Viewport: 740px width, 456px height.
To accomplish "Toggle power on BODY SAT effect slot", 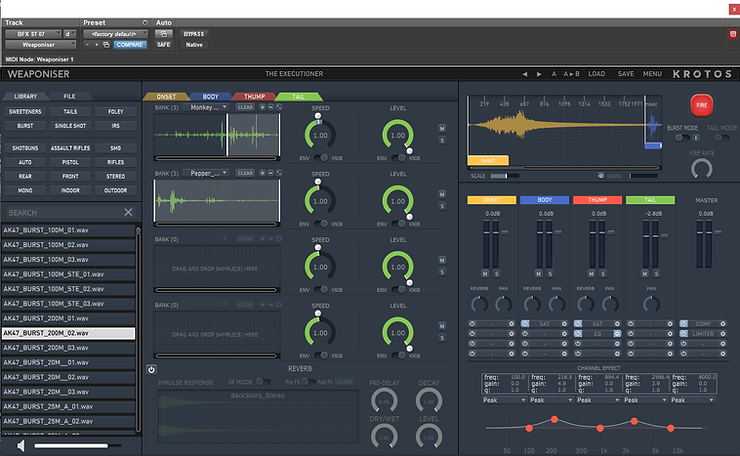I will pyautogui.click(x=525, y=324).
